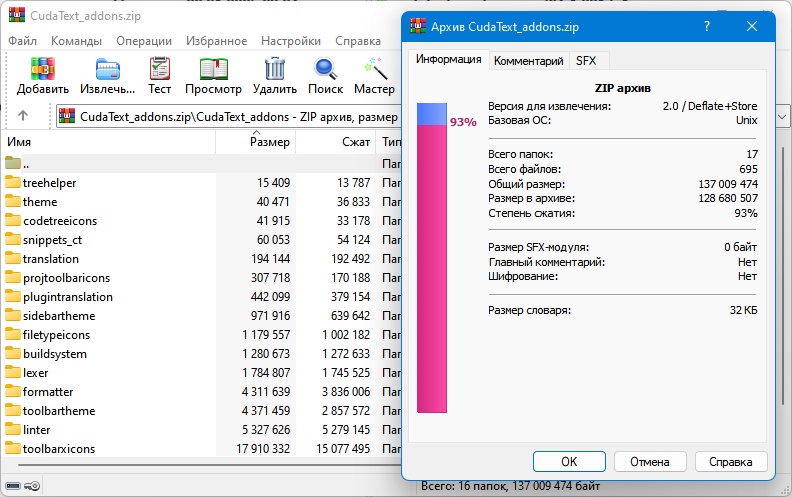
Task: Click the Извлечь (Extract) toolbar icon
Action: click(108, 69)
